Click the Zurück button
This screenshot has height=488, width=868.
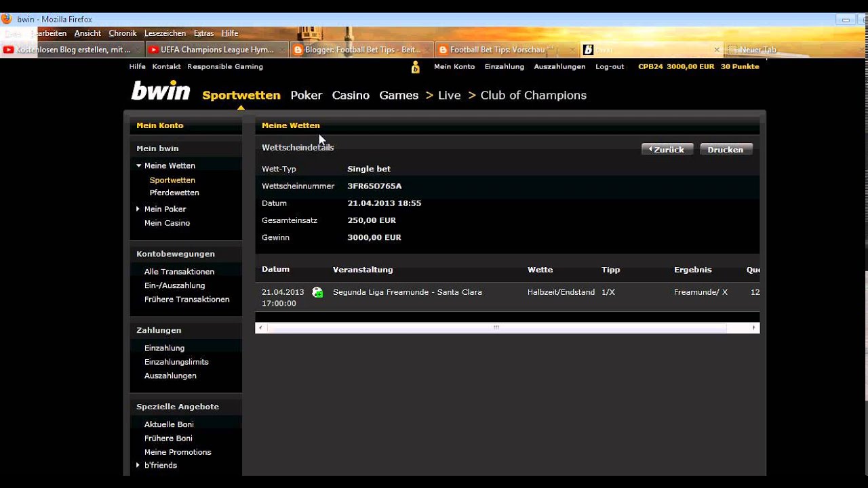[x=667, y=150]
